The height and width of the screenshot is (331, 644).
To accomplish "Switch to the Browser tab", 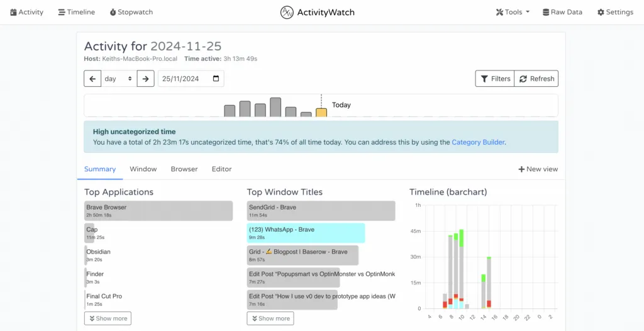I will click(x=184, y=169).
